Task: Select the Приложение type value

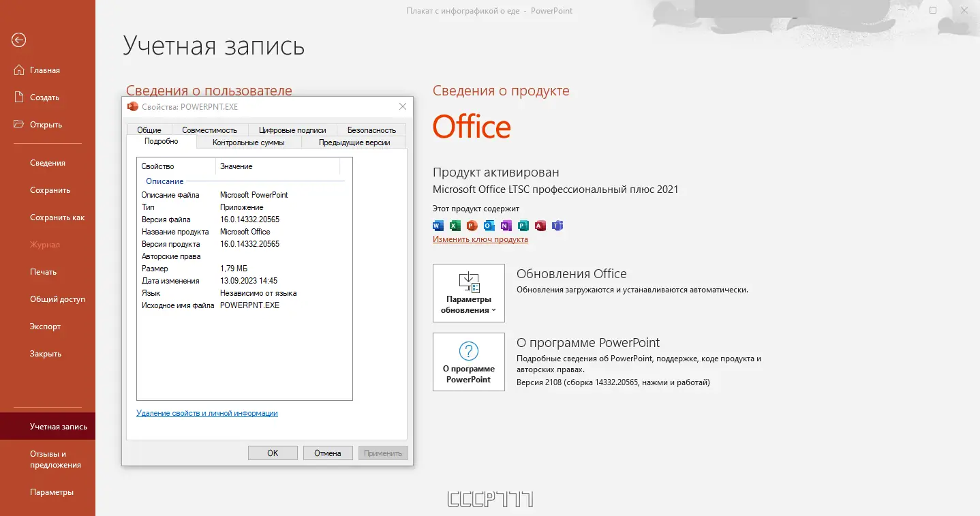Action: coord(242,207)
